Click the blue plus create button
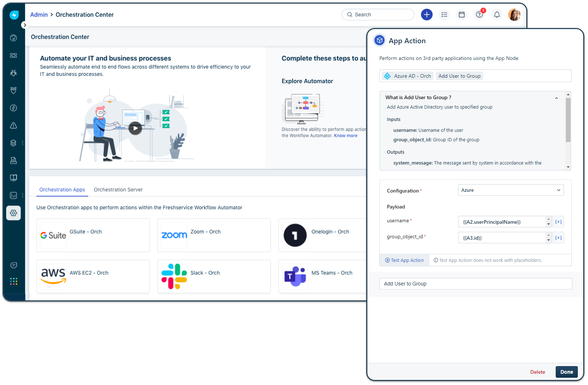The width and height of the screenshot is (588, 385). 426,15
